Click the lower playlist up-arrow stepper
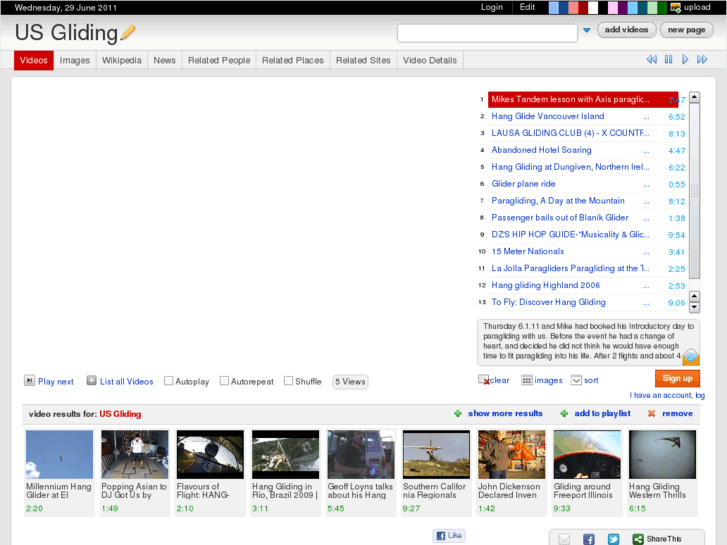The width and height of the screenshot is (727, 545). [x=694, y=296]
